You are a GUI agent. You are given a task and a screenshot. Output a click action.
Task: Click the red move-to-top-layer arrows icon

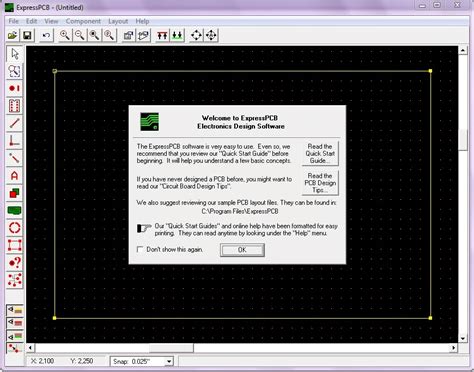(x=162, y=35)
